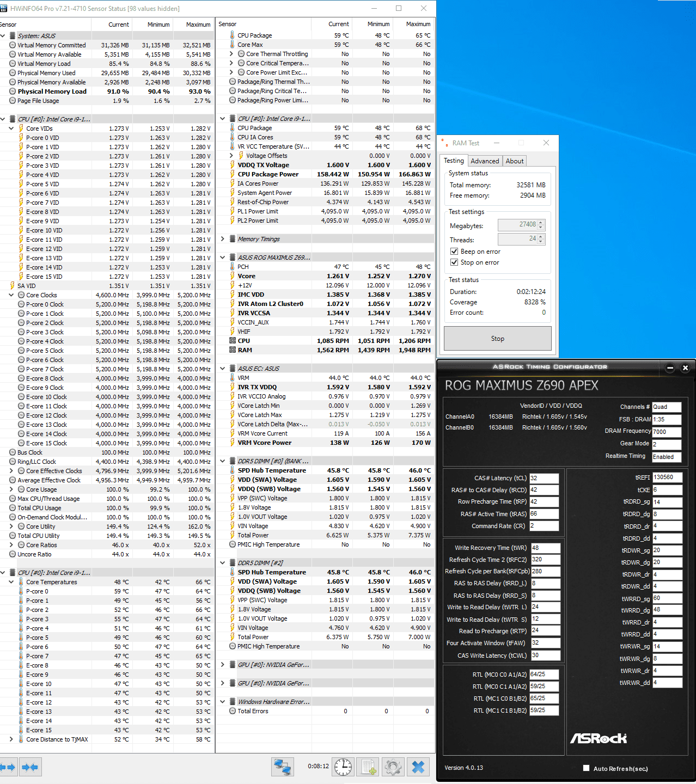
Task: Minimize the ASRock Timing Configurator window
Action: (x=670, y=367)
